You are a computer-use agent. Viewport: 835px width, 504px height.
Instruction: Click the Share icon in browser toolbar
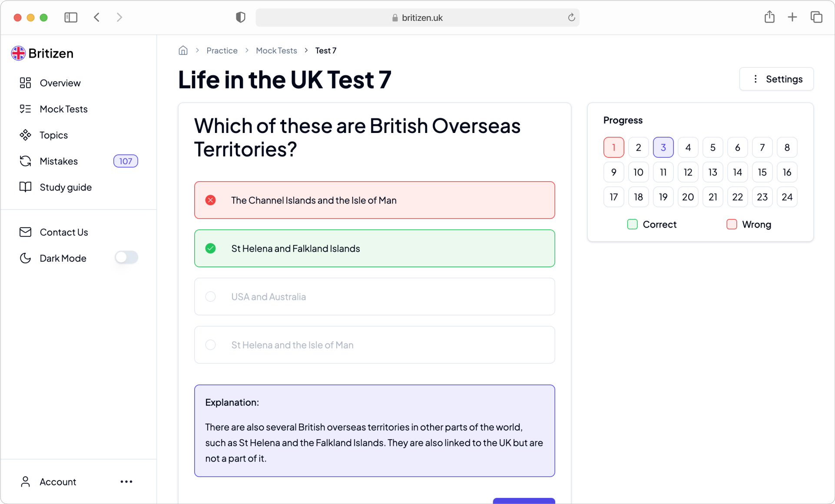click(x=769, y=17)
